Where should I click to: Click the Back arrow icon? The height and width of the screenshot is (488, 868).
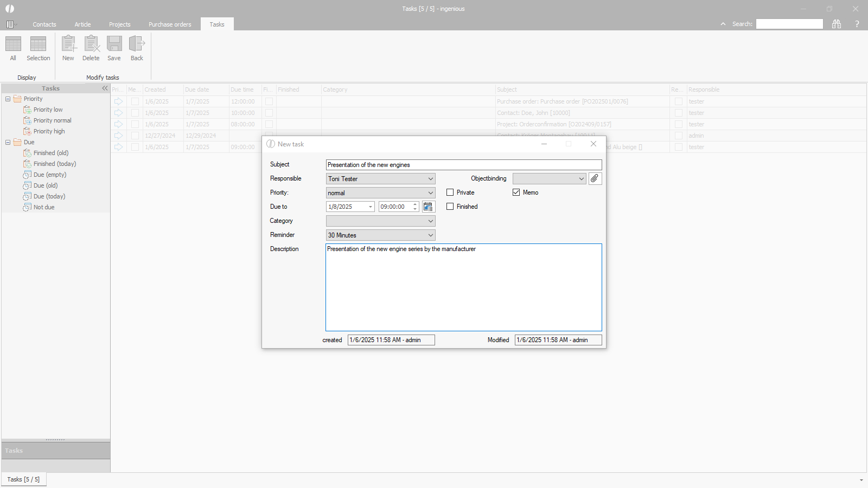pos(137,44)
